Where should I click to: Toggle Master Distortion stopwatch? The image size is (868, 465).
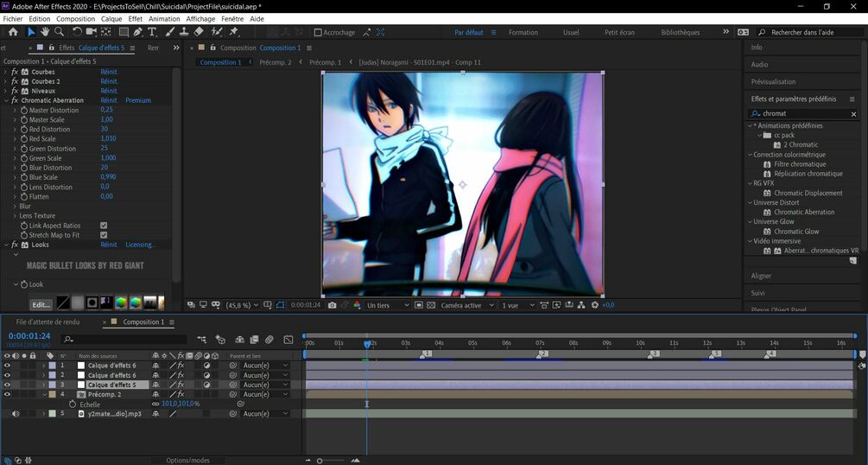[24, 111]
